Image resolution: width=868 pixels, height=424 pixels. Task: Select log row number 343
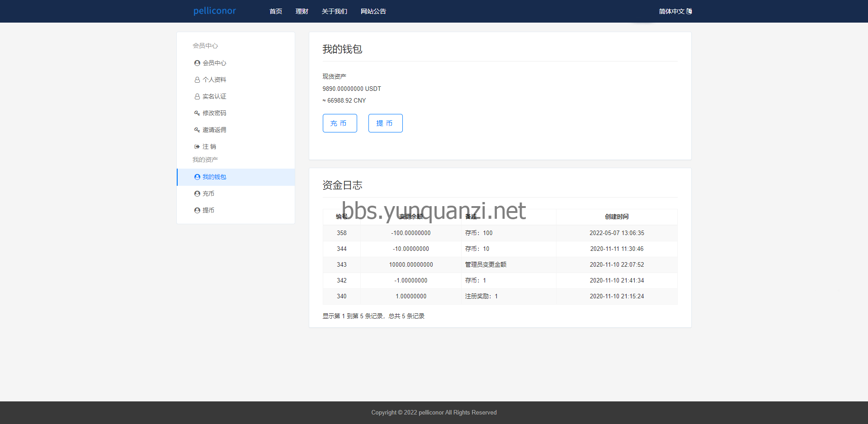[x=342, y=265]
